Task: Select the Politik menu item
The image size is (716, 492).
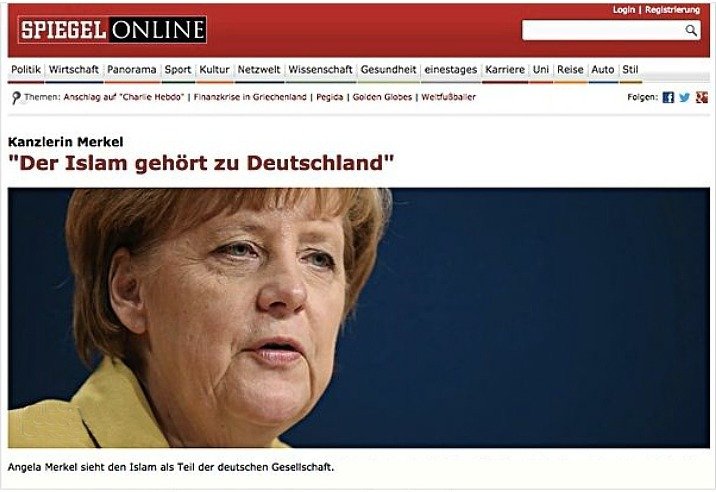Action: click(26, 70)
